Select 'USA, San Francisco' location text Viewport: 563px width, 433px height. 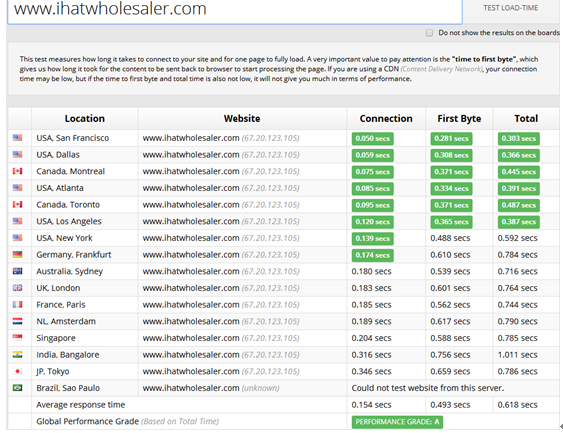(x=73, y=138)
